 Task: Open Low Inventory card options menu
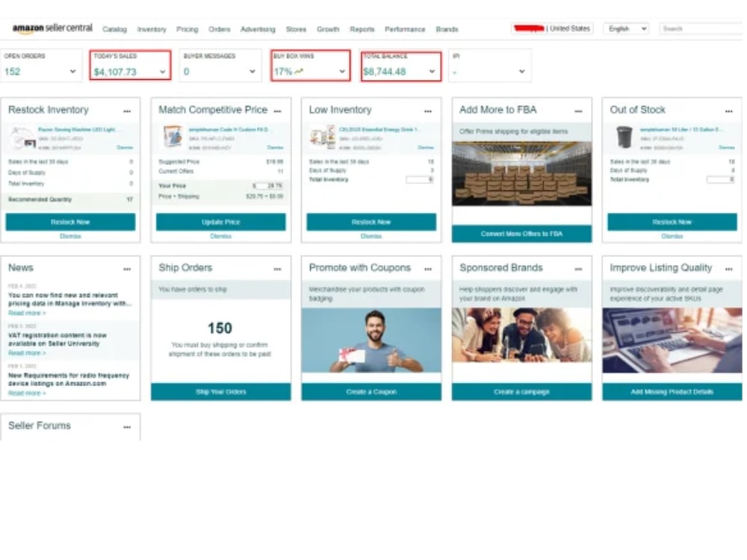pyautogui.click(x=428, y=111)
